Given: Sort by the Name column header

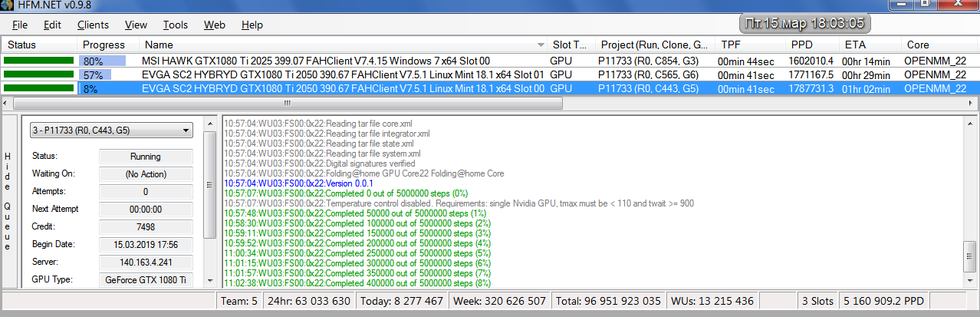Looking at the screenshot, I should (x=343, y=45).
